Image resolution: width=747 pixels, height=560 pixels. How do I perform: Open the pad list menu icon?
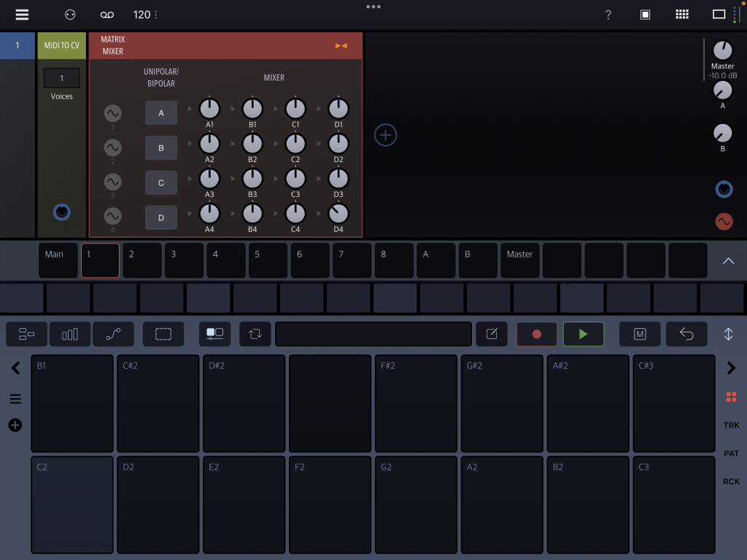(15, 399)
